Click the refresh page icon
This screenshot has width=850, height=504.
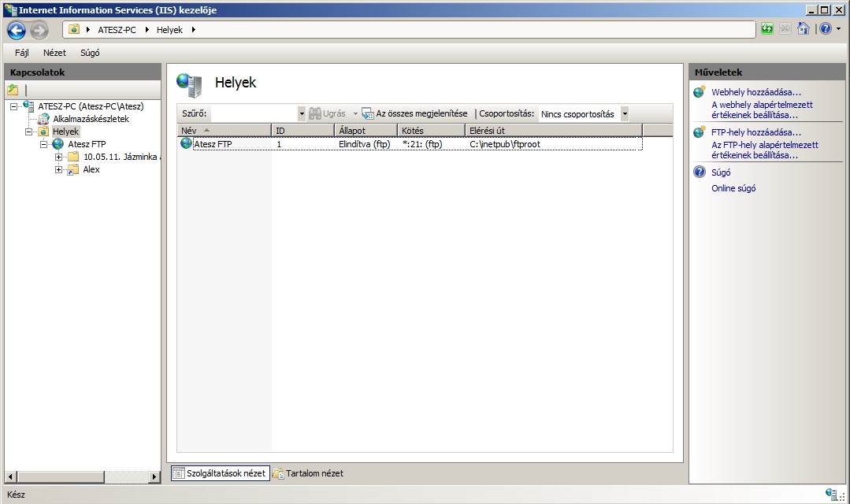(766, 28)
